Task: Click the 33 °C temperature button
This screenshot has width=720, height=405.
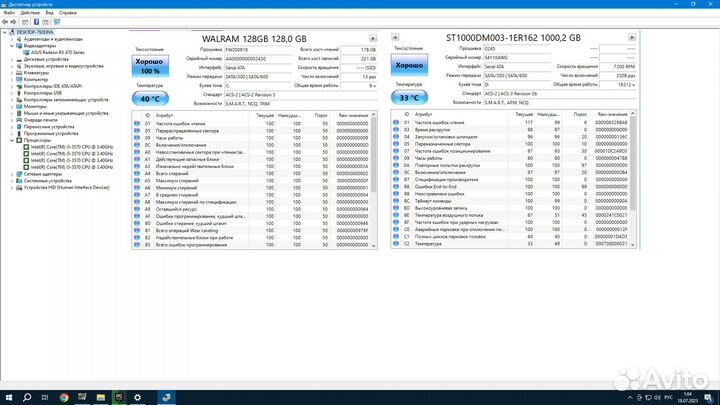Action: [x=409, y=97]
